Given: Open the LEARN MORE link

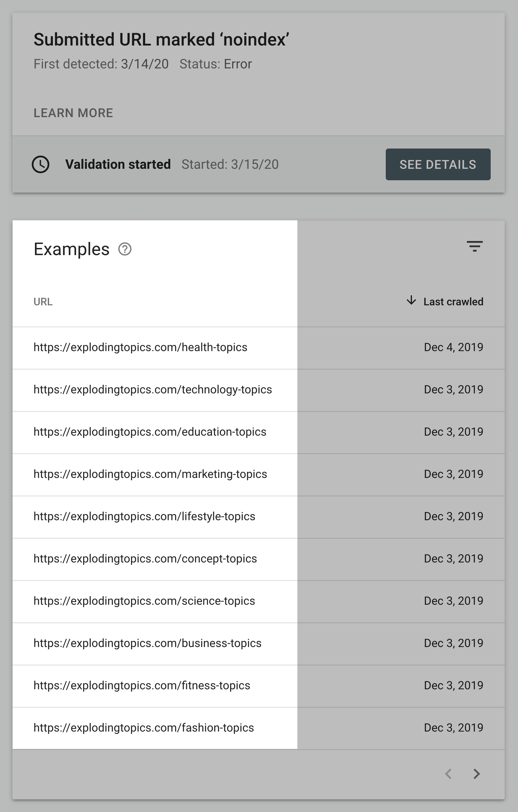Looking at the screenshot, I should tap(73, 113).
